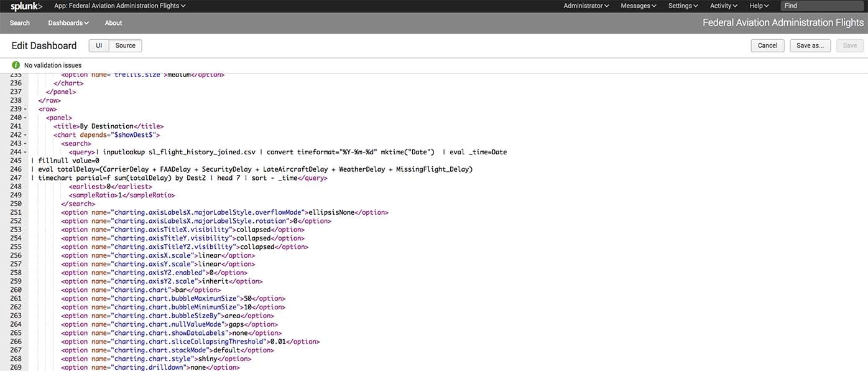Click the sliceCollapsingThreshold option line
Viewport: 868px width, 371px height.
190,342
